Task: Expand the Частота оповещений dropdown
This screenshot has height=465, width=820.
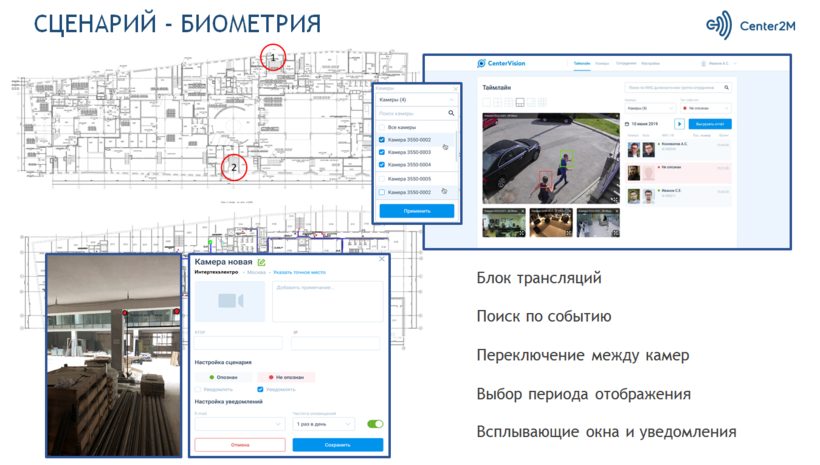Action: coord(324,424)
